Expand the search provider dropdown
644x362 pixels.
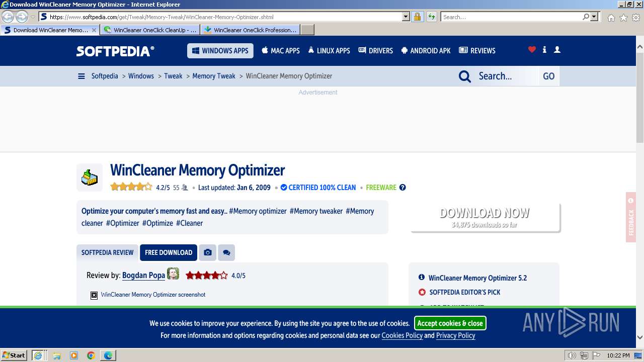[594, 17]
